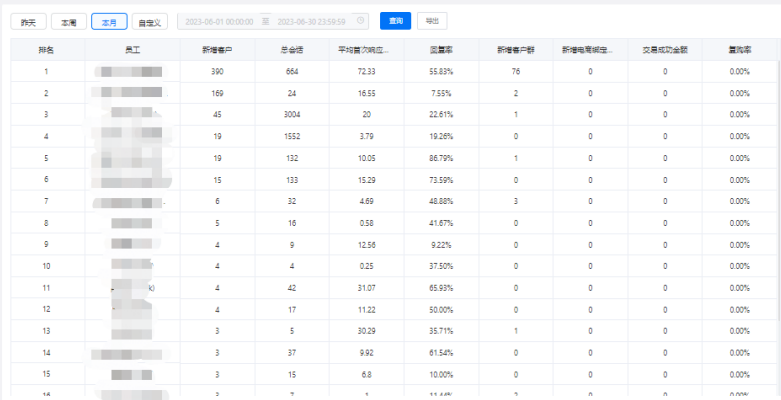This screenshot has width=781, height=400.
Task: Select the 昨天 (yesterday) filter
Action: [x=28, y=21]
